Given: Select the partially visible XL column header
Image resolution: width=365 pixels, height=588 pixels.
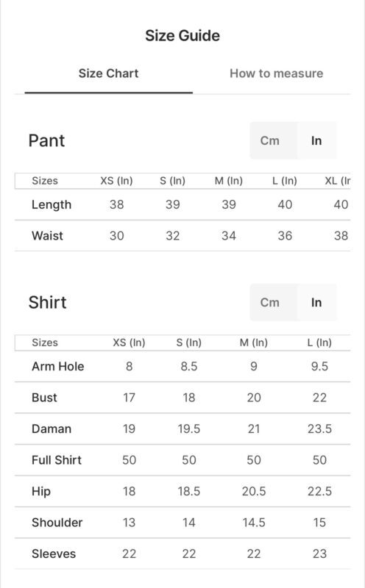Looking at the screenshot, I should (x=338, y=181).
